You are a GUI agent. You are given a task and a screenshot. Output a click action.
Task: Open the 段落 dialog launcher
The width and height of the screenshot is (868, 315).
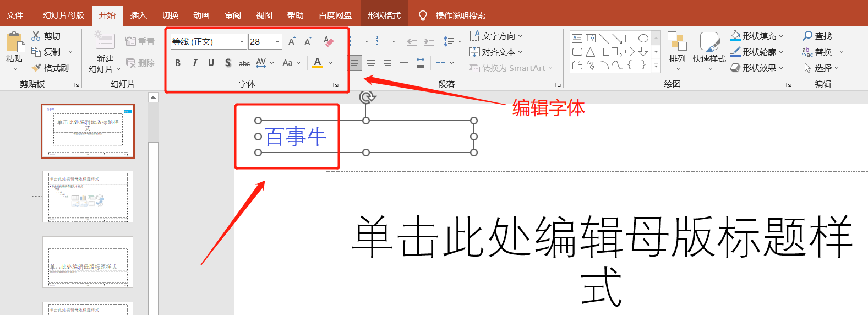click(558, 85)
